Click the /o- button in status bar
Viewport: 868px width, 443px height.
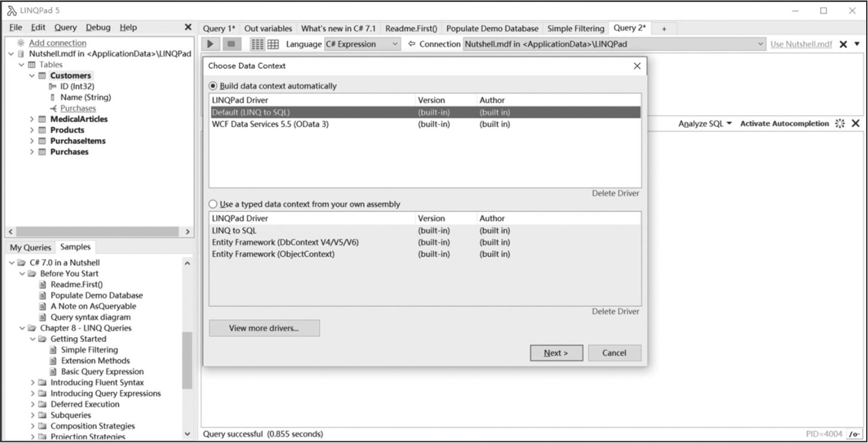click(x=854, y=434)
